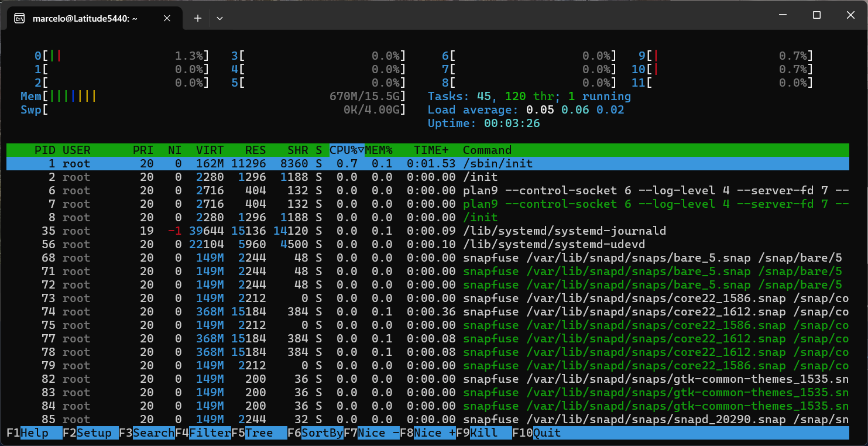Image resolution: width=868 pixels, height=446 pixels.
Task: Click F3 Search in function bar
Action: [x=147, y=433]
